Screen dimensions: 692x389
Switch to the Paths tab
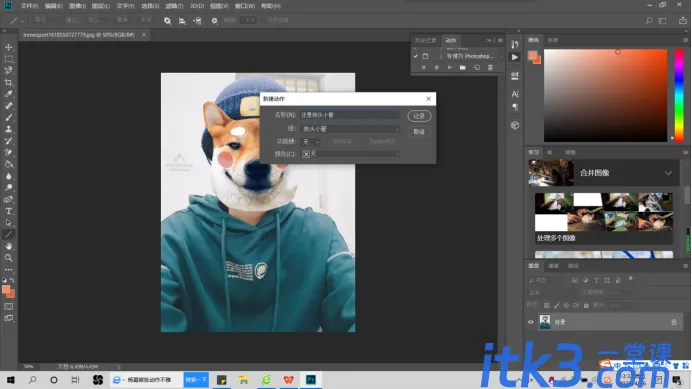(573, 266)
